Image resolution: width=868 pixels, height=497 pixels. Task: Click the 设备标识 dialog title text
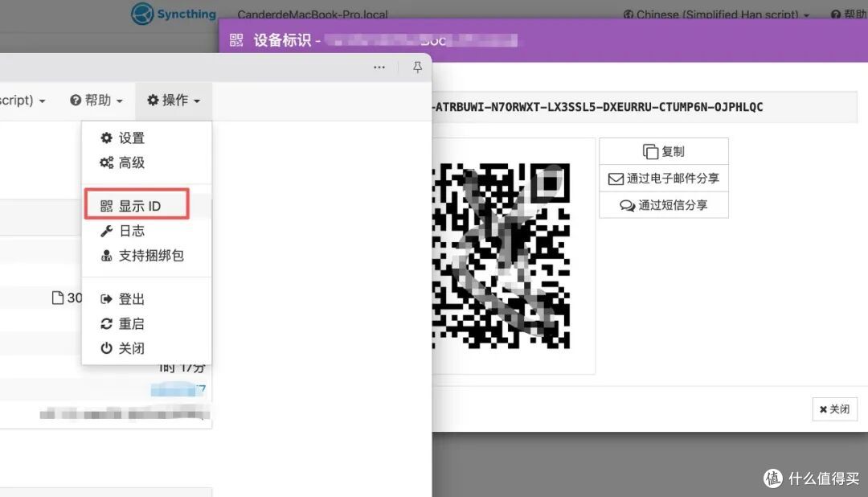click(282, 40)
